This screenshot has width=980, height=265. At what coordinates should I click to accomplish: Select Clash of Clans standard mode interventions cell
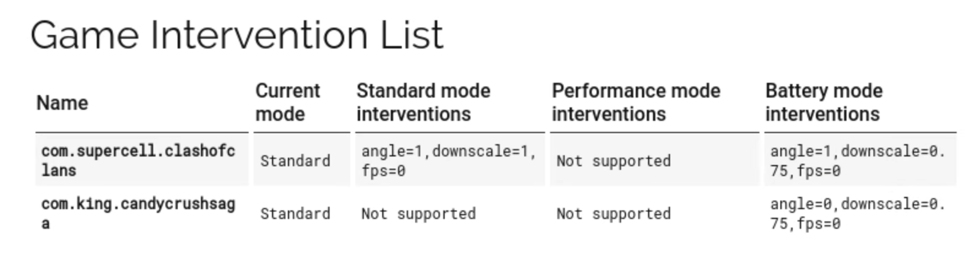pos(448,160)
